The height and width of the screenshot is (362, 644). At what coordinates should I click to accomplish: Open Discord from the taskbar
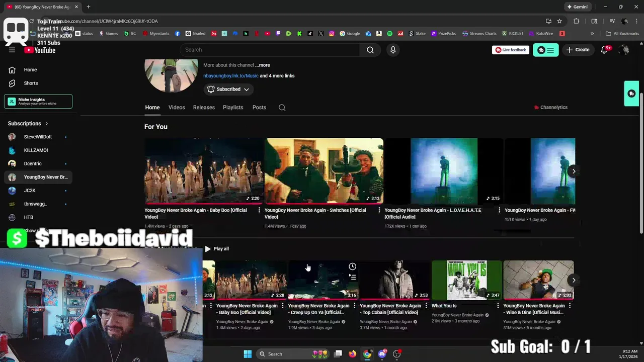tap(382, 354)
